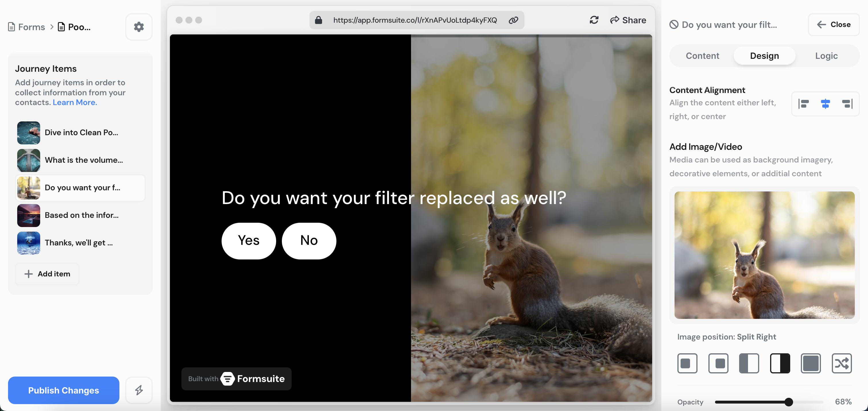Adjust the Opacity slider handle
This screenshot has width=868, height=411.
[x=788, y=402]
